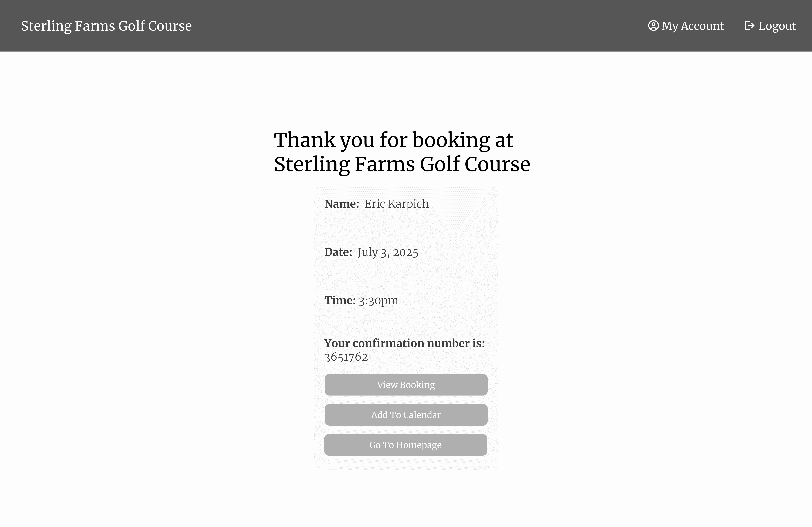Click the booking date July 3, 2025

(x=388, y=252)
